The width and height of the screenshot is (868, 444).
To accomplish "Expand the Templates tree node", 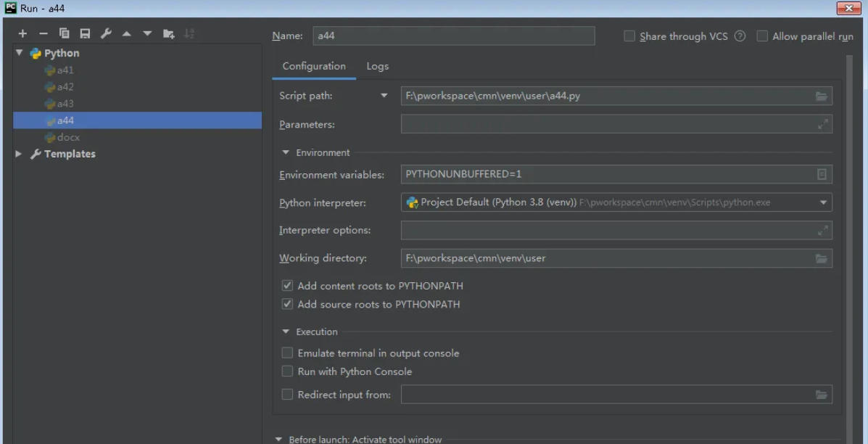I will [x=18, y=154].
